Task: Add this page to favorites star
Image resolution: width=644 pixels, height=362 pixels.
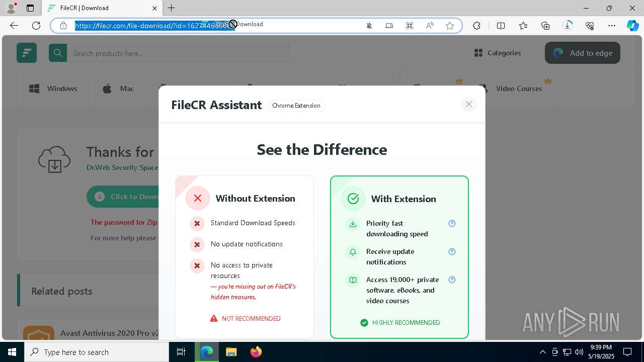Action: (450, 26)
